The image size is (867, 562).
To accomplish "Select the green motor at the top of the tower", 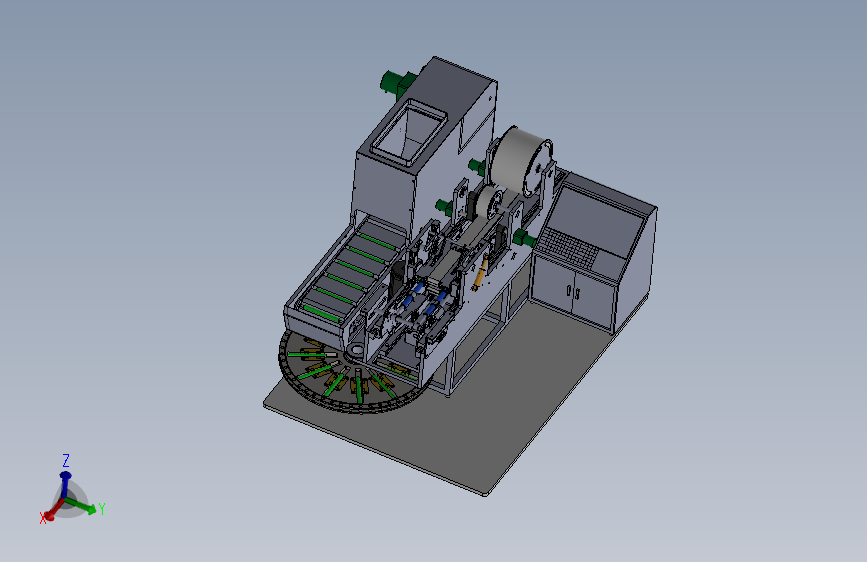I will [x=398, y=84].
